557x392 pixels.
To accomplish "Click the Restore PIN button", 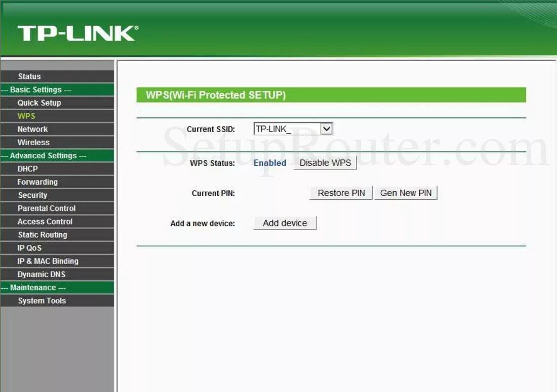I will 341,193.
